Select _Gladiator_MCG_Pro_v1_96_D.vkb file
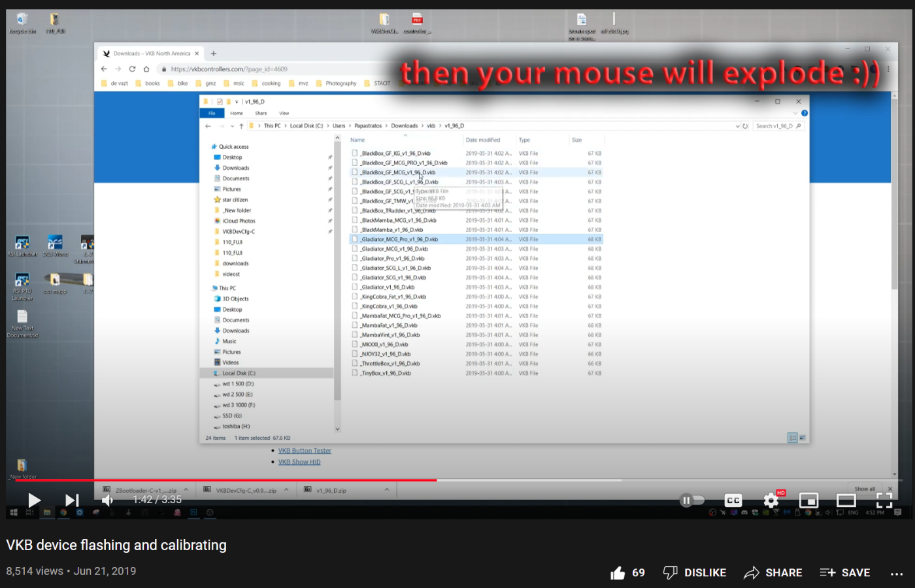The image size is (915, 588). (399, 239)
